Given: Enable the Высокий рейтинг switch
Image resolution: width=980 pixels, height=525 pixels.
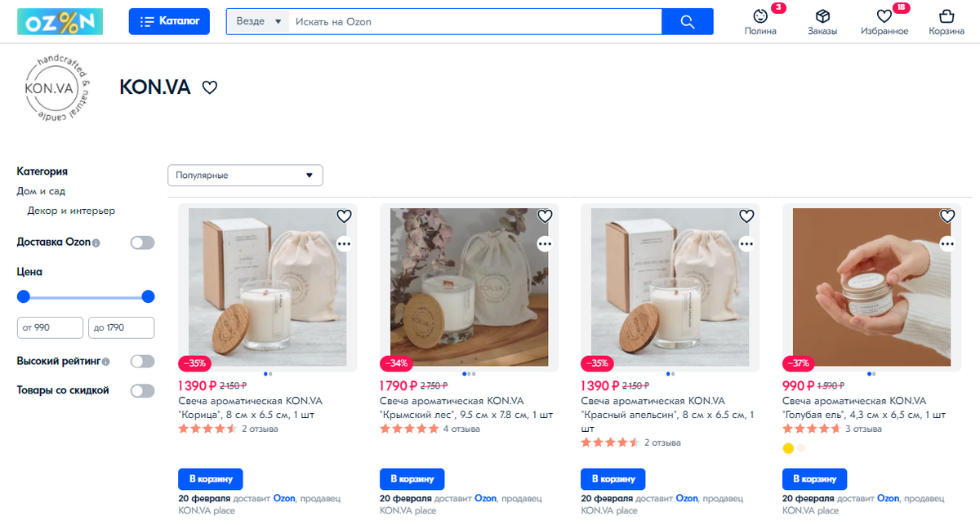Looking at the screenshot, I should click(x=142, y=361).
